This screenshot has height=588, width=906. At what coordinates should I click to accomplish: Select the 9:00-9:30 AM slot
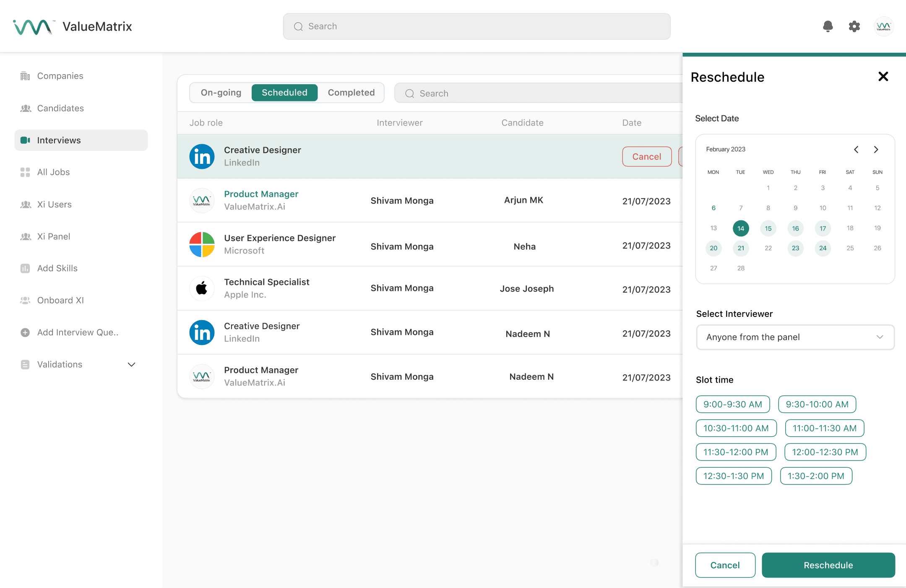732,404
